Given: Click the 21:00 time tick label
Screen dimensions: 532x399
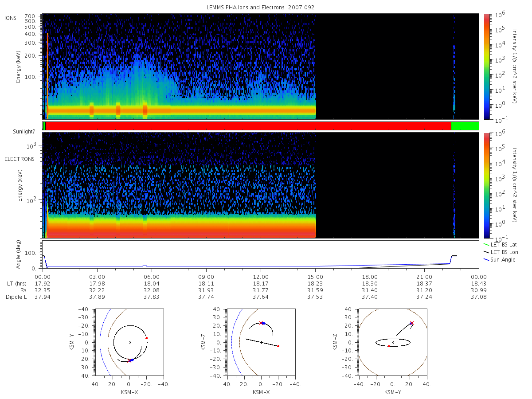Looking at the screenshot, I should 424,277.
